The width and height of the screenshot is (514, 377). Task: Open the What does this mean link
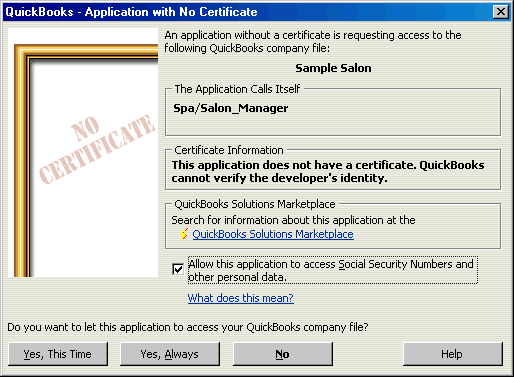pyautogui.click(x=241, y=298)
